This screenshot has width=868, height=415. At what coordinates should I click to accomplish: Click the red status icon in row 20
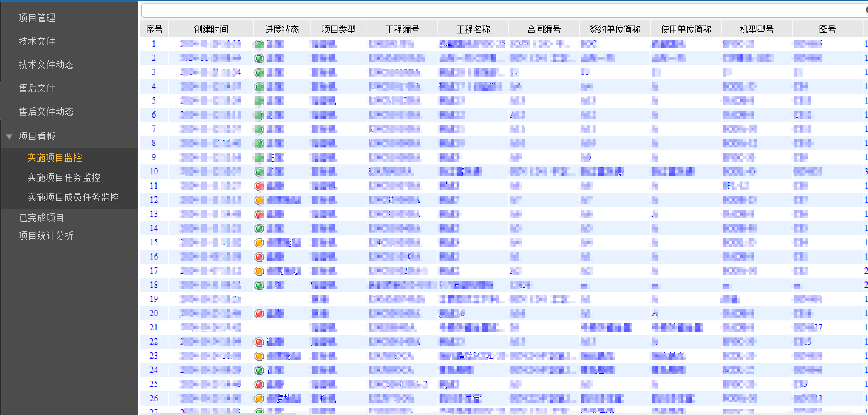click(x=259, y=314)
